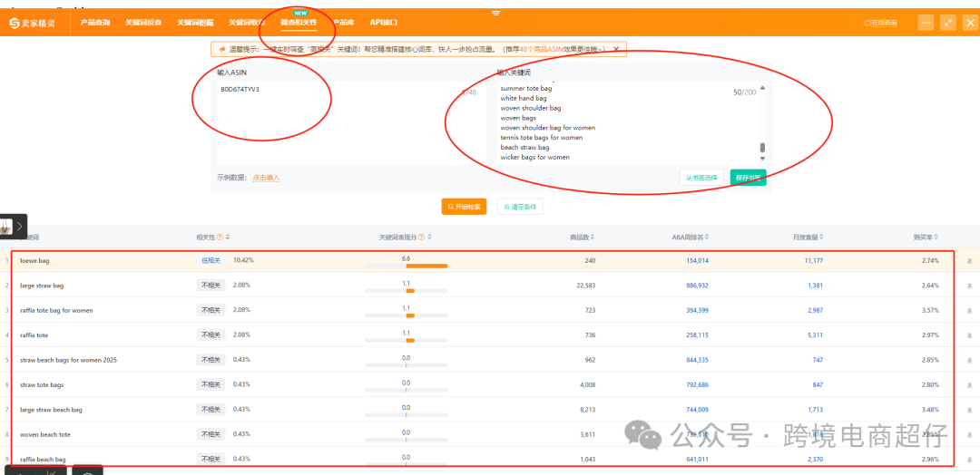Click the 卖家精灵 logo icon
980x475 pixels.
[x=14, y=23]
